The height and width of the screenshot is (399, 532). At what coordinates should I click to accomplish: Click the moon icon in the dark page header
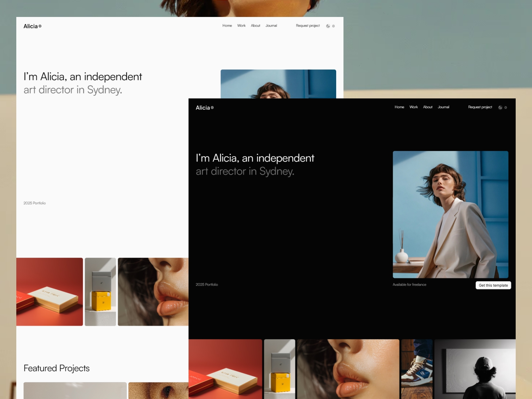pos(500,107)
